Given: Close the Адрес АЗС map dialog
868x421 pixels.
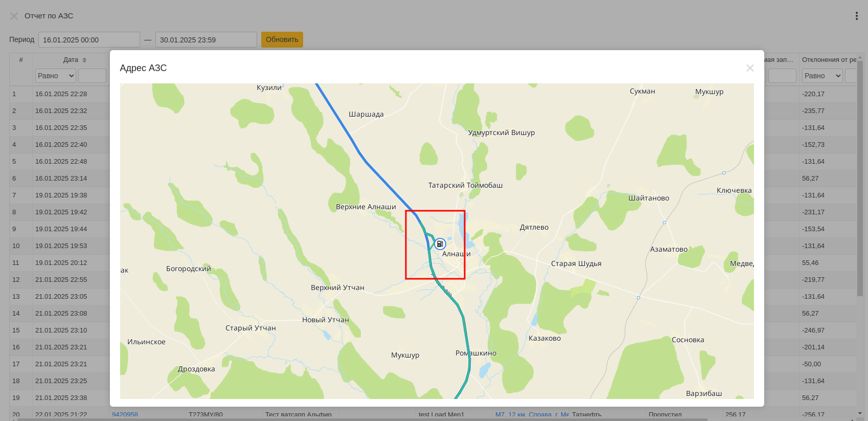Looking at the screenshot, I should coord(749,68).
